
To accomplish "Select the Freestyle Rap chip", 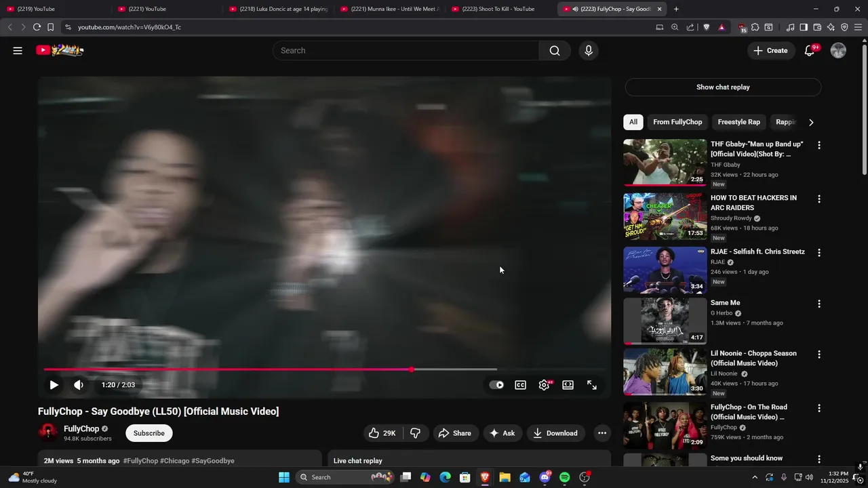I will pos(738,122).
